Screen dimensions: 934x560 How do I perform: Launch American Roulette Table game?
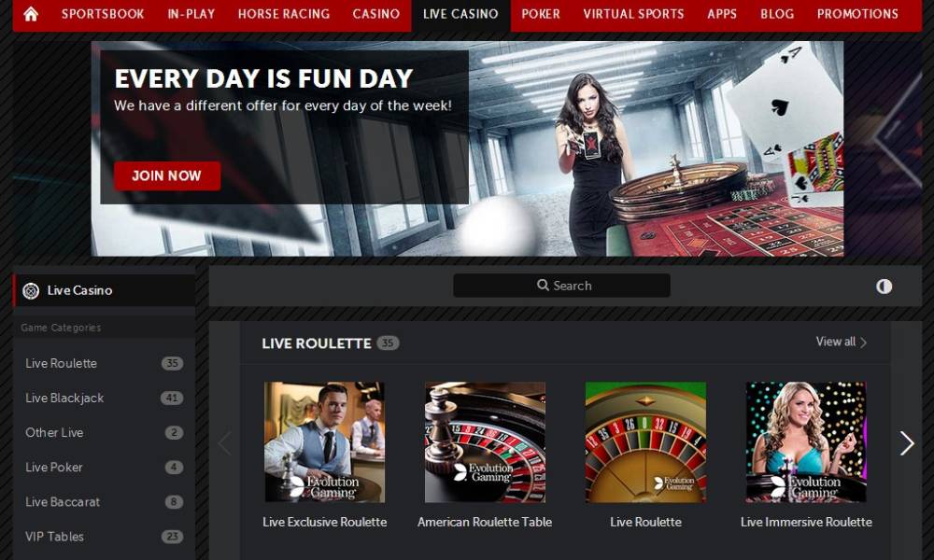pyautogui.click(x=485, y=442)
